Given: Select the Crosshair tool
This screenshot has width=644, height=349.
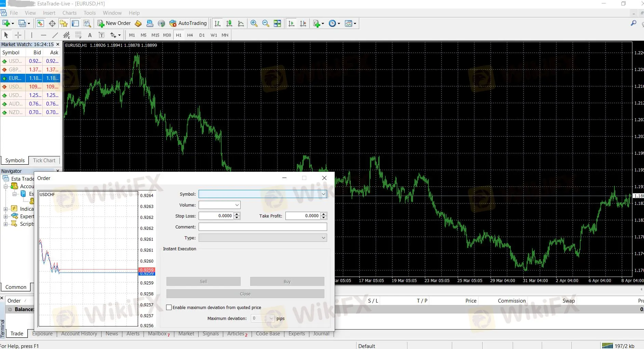Looking at the screenshot, I should [x=18, y=35].
